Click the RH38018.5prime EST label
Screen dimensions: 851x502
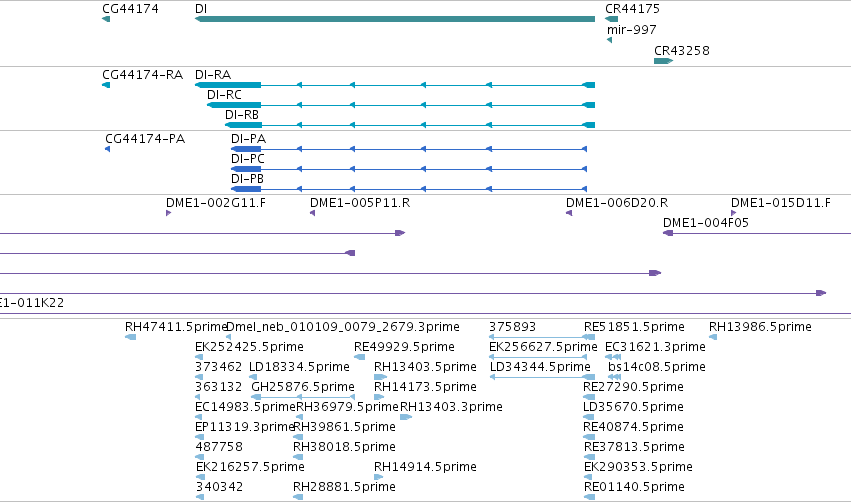(344, 447)
